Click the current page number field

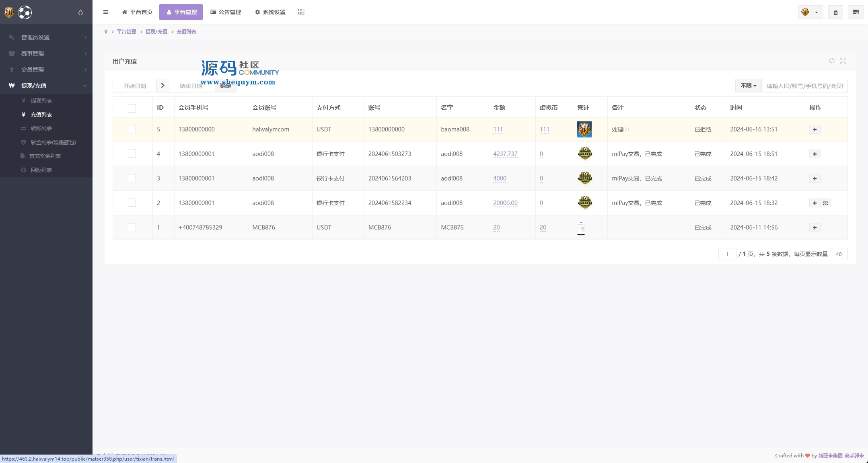tap(727, 254)
